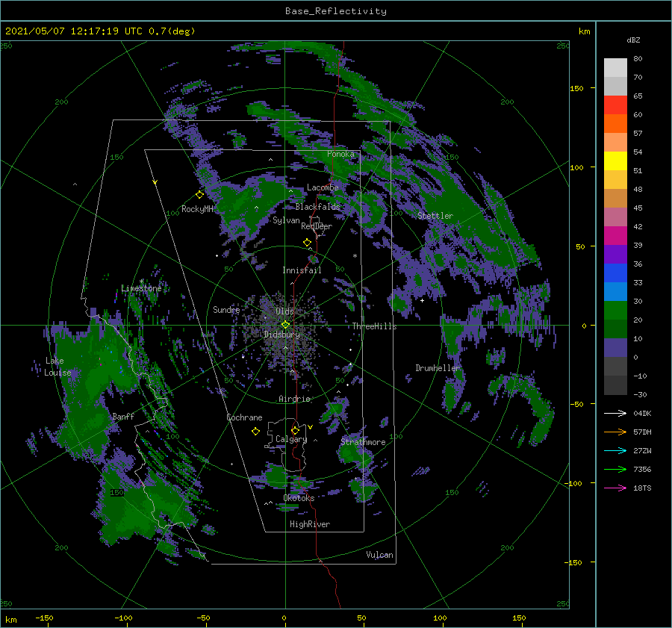Click the Blackfalds city label
The height and width of the screenshot is (628, 672).
tap(317, 207)
